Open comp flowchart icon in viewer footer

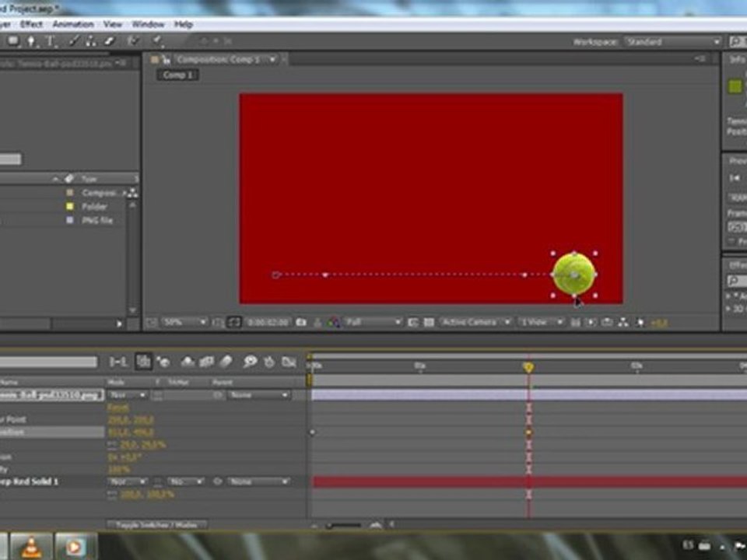tap(623, 322)
